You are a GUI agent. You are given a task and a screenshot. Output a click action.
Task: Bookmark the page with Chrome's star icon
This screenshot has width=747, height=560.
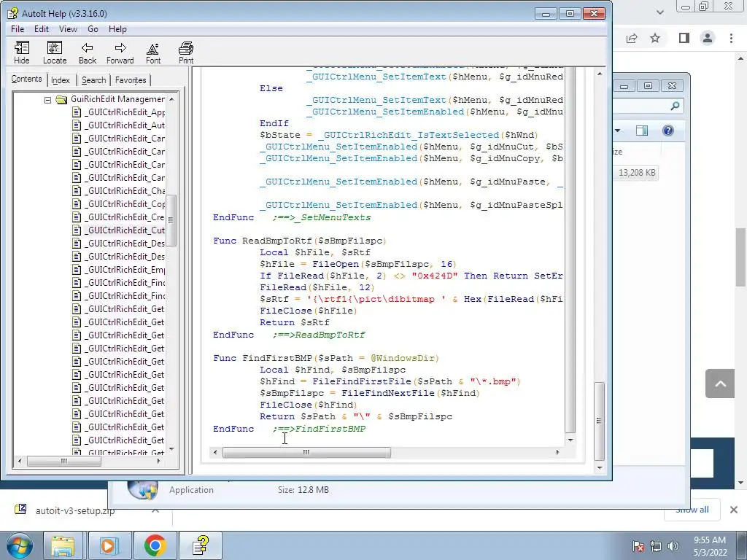pyautogui.click(x=656, y=38)
